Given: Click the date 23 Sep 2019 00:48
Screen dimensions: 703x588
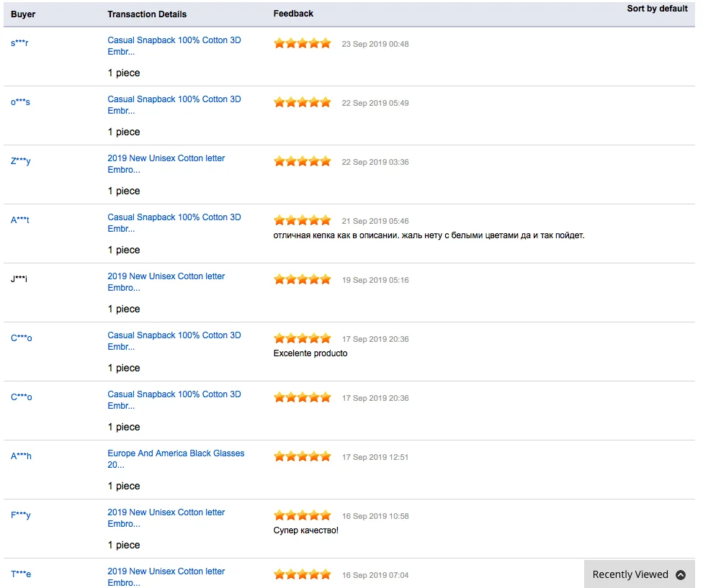Looking at the screenshot, I should tap(375, 44).
